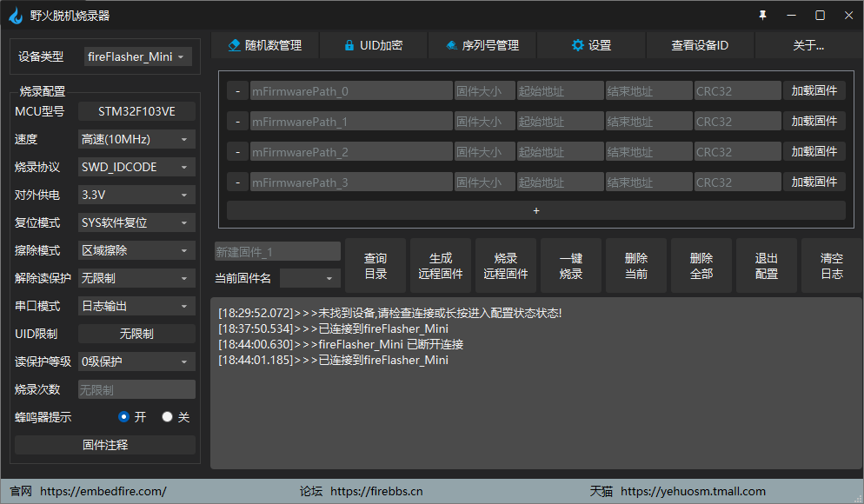Click the 删除全部 button

click(701, 266)
